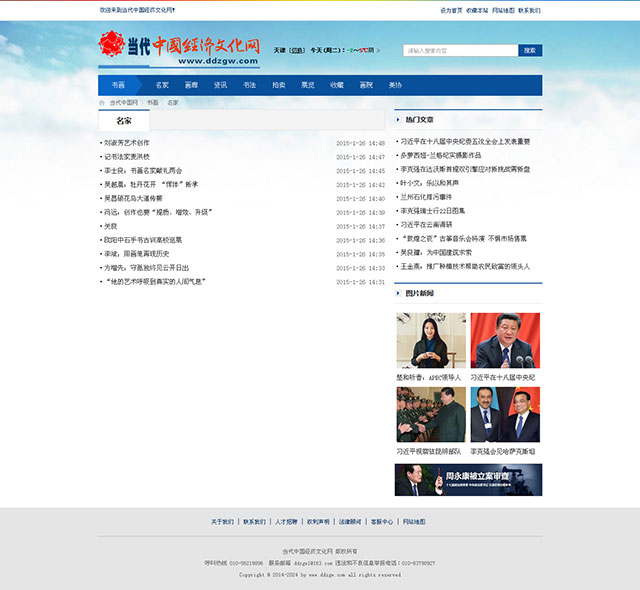Open the 拍卖 navigation menu item
Image resolution: width=640 pixels, height=590 pixels.
tap(278, 85)
